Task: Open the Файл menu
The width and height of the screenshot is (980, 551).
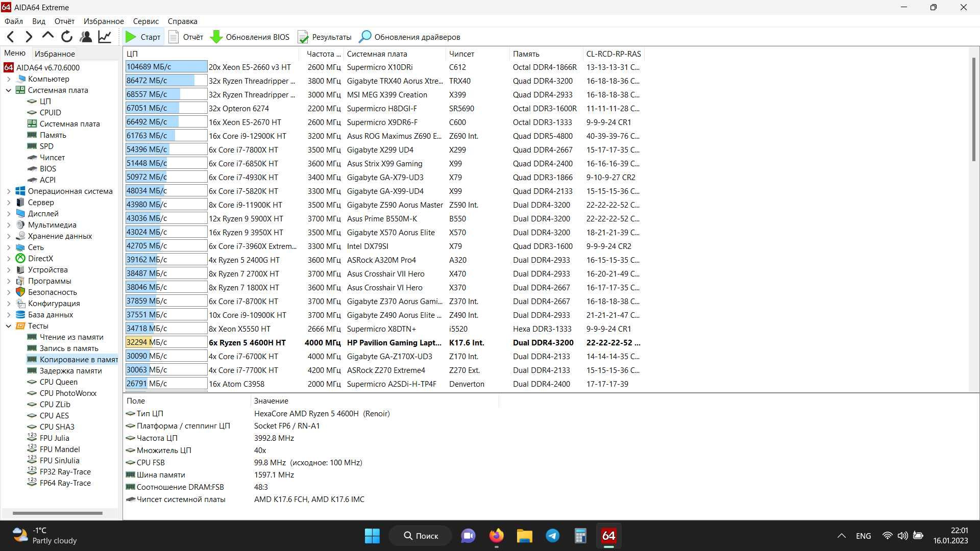Action: [x=14, y=21]
